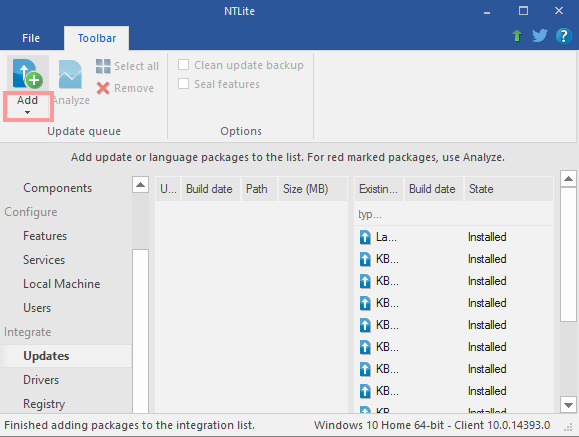Click the Analyze chart icon
Screen dimensions: 579x437
click(x=70, y=74)
